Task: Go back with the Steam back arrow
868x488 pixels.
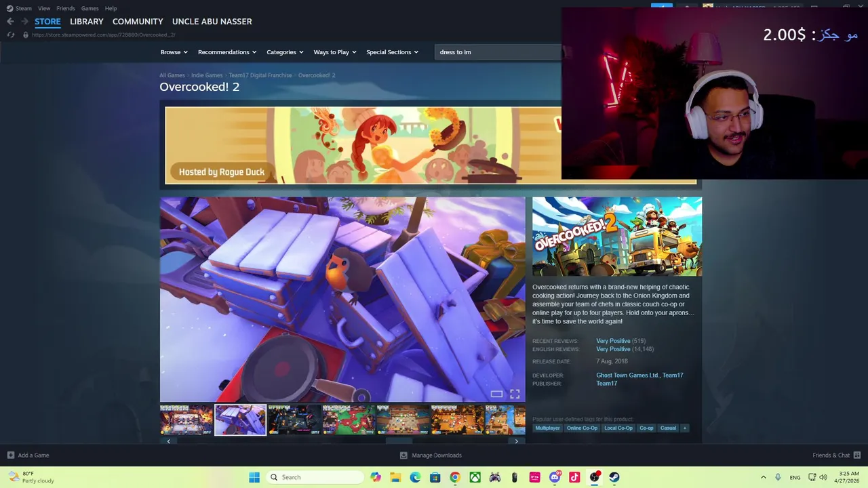Action: (x=10, y=22)
